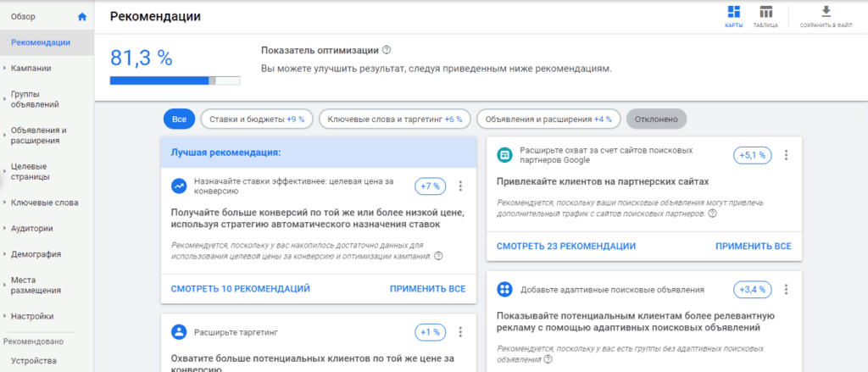Expand Группы объявлений in the sidebar
Screen dimensions: 868x372
[4, 99]
